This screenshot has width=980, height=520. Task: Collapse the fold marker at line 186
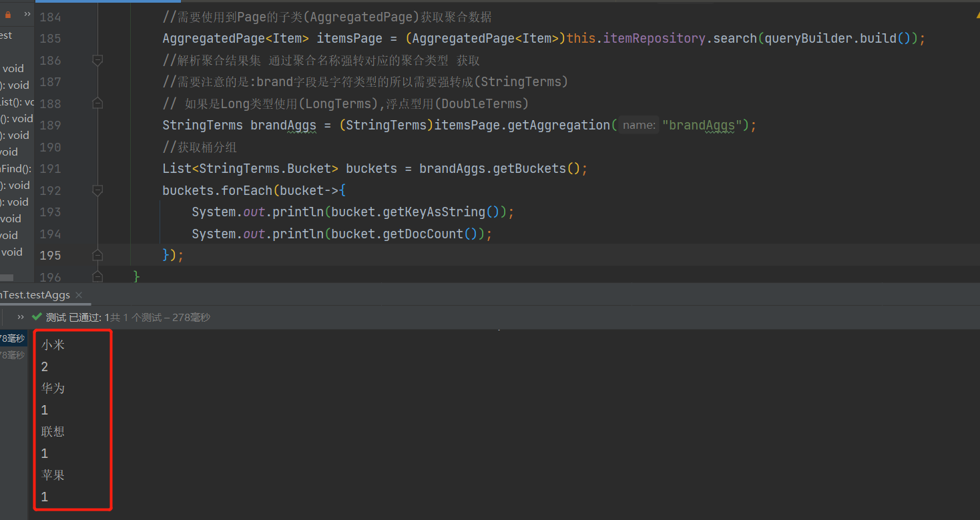pos(97,61)
